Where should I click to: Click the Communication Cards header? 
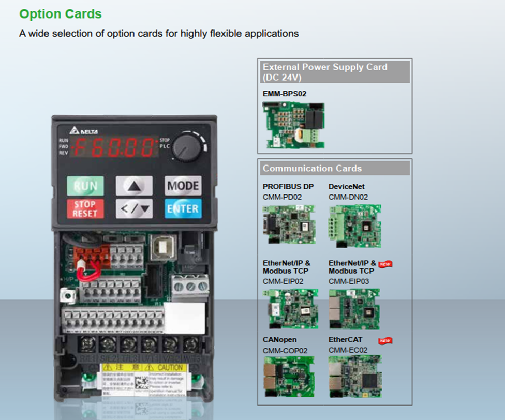pyautogui.click(x=335, y=168)
